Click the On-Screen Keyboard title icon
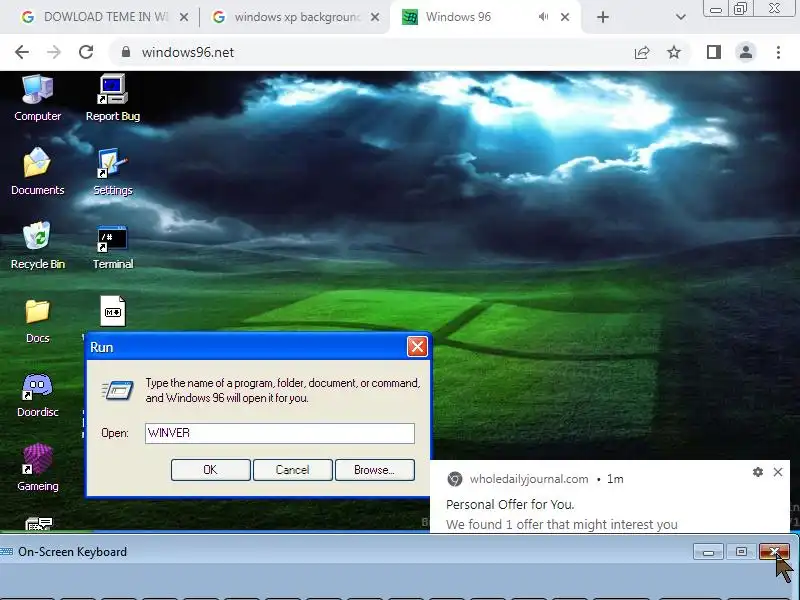 7,552
